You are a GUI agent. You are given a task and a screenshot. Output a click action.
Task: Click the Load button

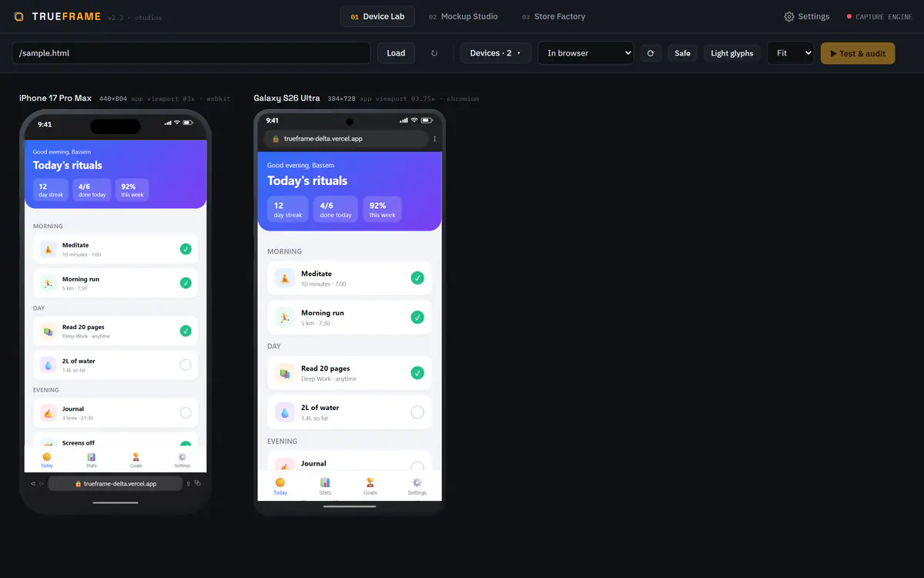[396, 53]
